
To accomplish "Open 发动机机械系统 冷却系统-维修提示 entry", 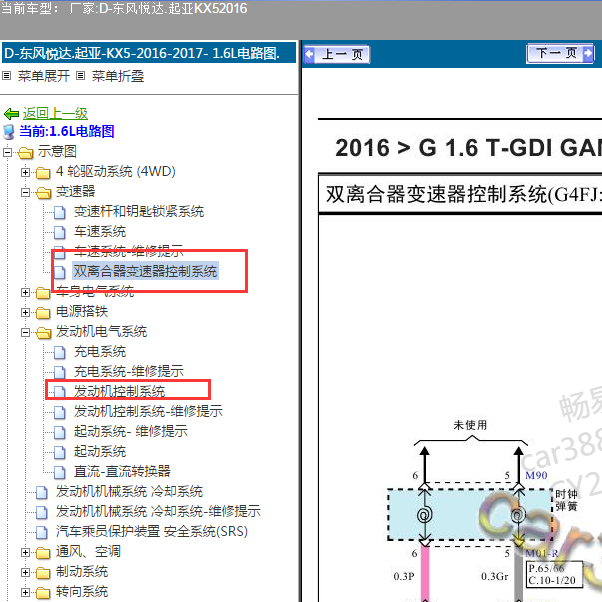I will tap(158, 511).
